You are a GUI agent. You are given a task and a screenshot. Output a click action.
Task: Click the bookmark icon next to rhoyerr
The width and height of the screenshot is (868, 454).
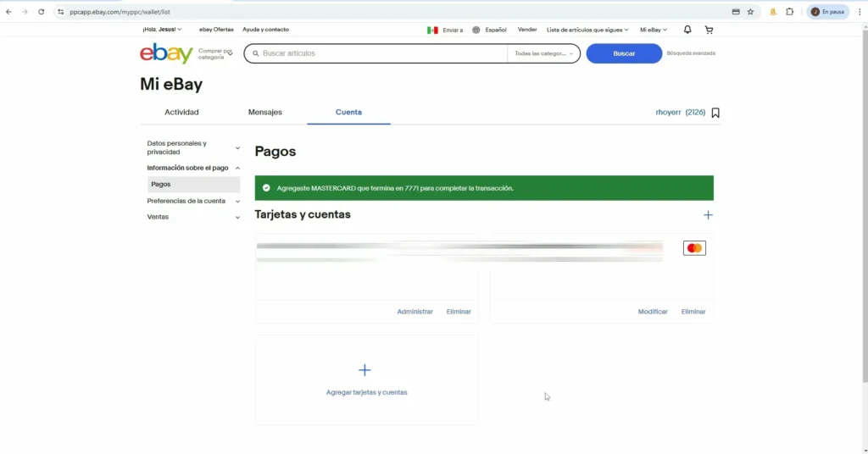(x=715, y=113)
